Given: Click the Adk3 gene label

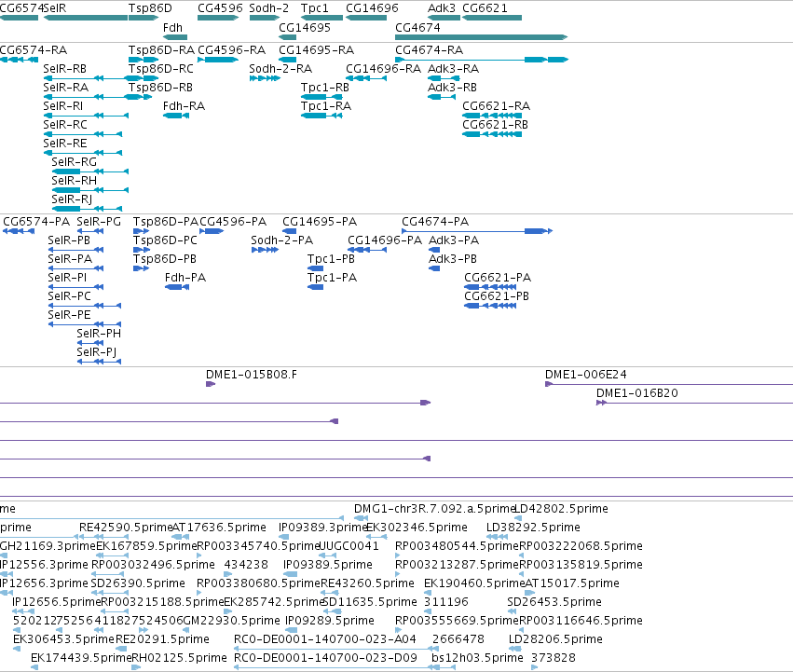Looking at the screenshot, I should coord(442,8).
